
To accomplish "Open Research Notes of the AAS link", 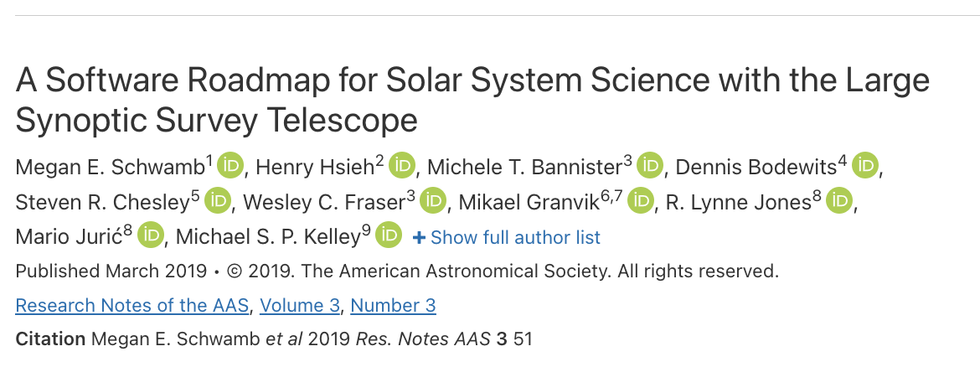I will pyautogui.click(x=132, y=306).
